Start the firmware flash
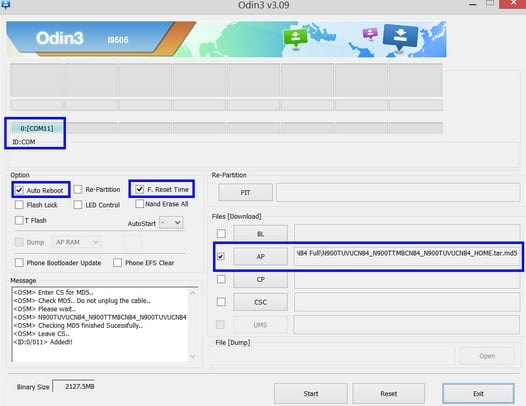Viewport: 526px width, 406px height. point(311,394)
